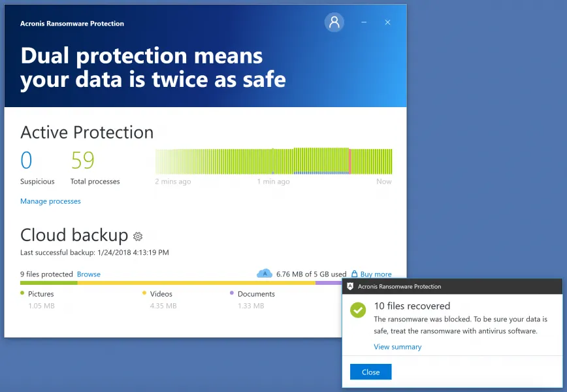Click the yellow Videos storage bar segment
Viewport: 567px width, 392px height.
197,283
